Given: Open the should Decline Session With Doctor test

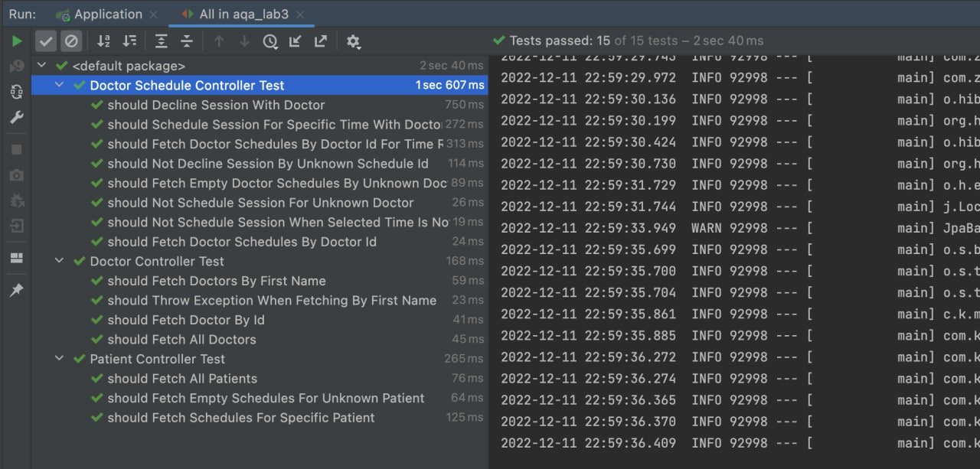Looking at the screenshot, I should tap(214, 105).
